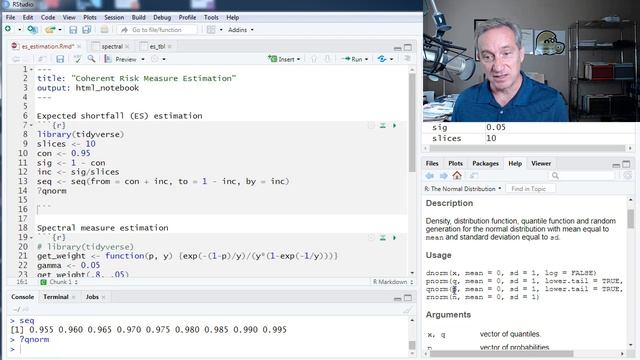Click the Open File folder icon
This screenshot has width=640, height=360.
click(x=50, y=29)
